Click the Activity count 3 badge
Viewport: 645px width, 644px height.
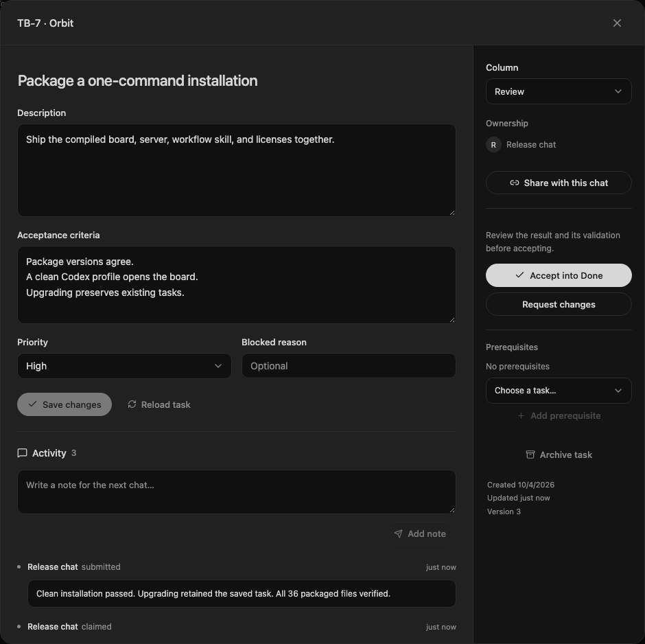coord(73,453)
